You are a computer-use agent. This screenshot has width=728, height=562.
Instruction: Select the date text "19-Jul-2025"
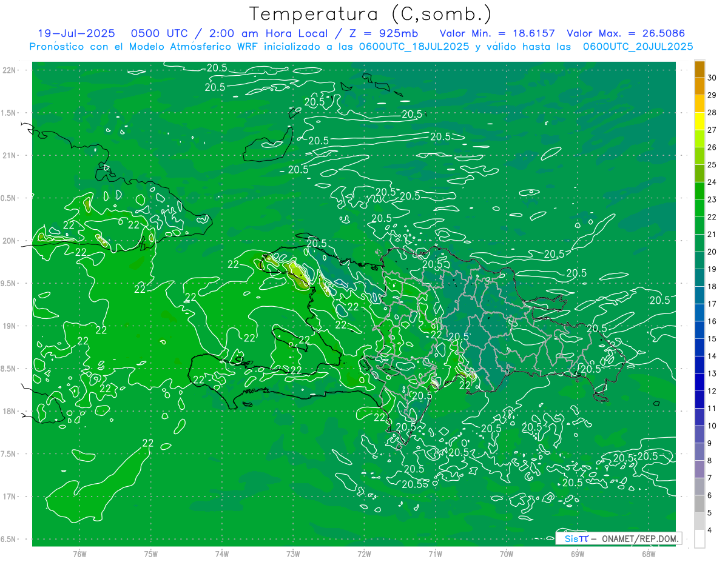click(76, 34)
